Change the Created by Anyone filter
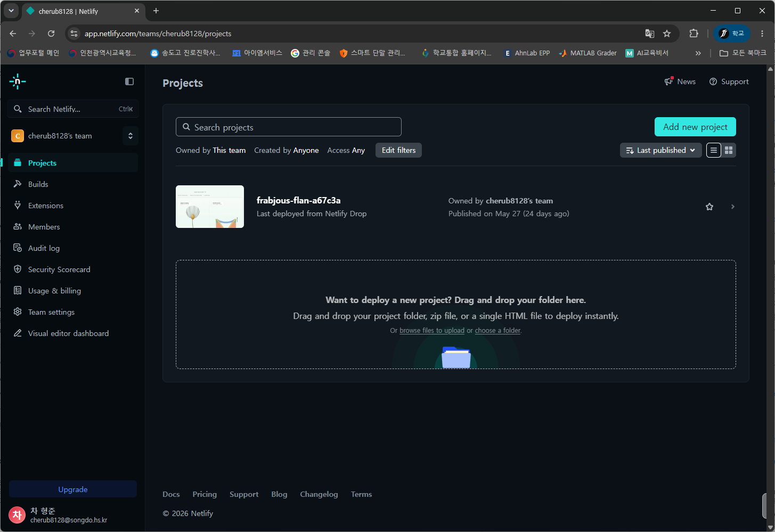The image size is (775, 532). [287, 150]
